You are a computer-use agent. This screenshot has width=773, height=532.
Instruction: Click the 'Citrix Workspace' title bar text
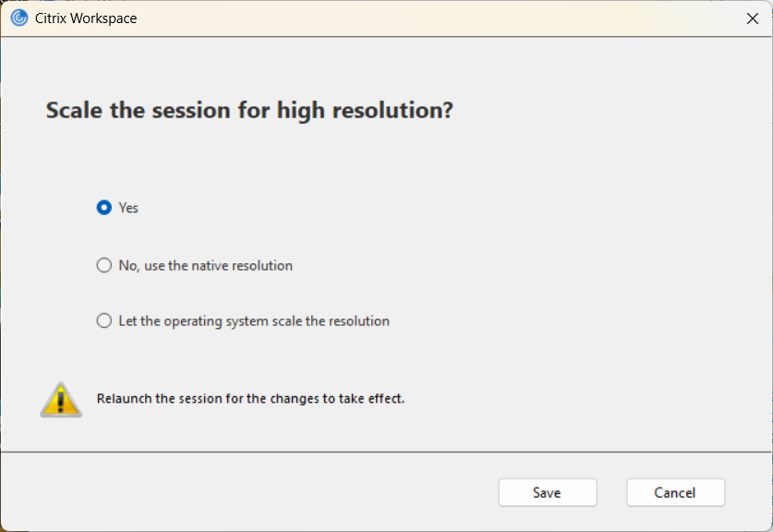click(86, 18)
